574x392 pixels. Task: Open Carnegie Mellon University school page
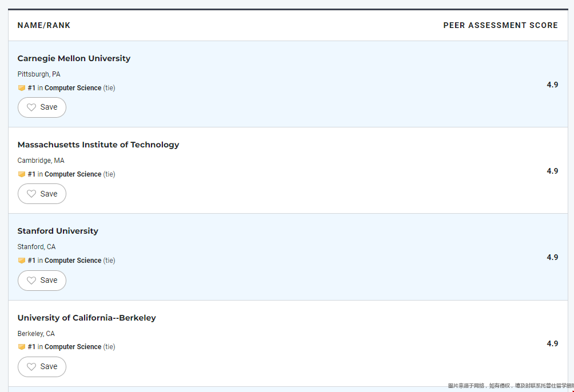[74, 58]
